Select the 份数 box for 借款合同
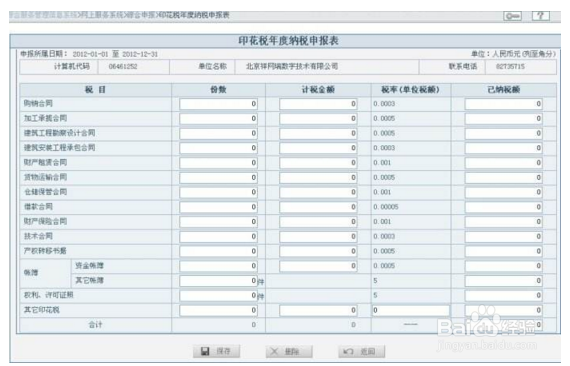 pyautogui.click(x=218, y=207)
